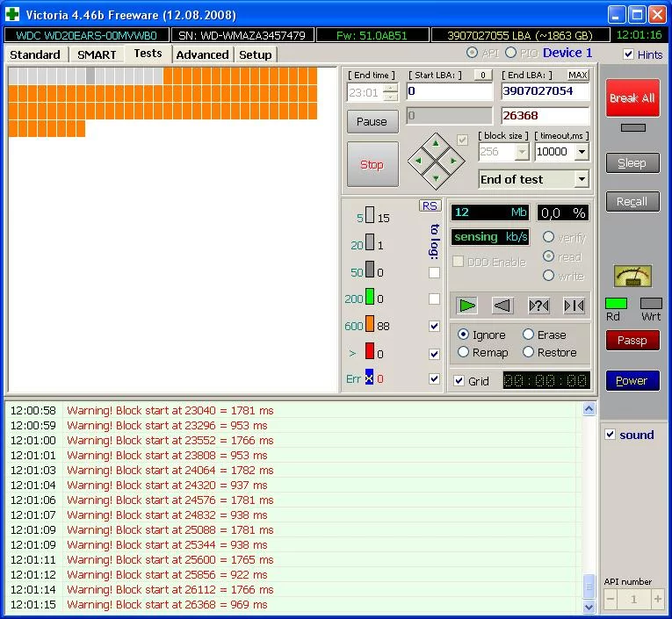Click the up arrow on navigation diamond
672x619 pixels.
(436, 144)
